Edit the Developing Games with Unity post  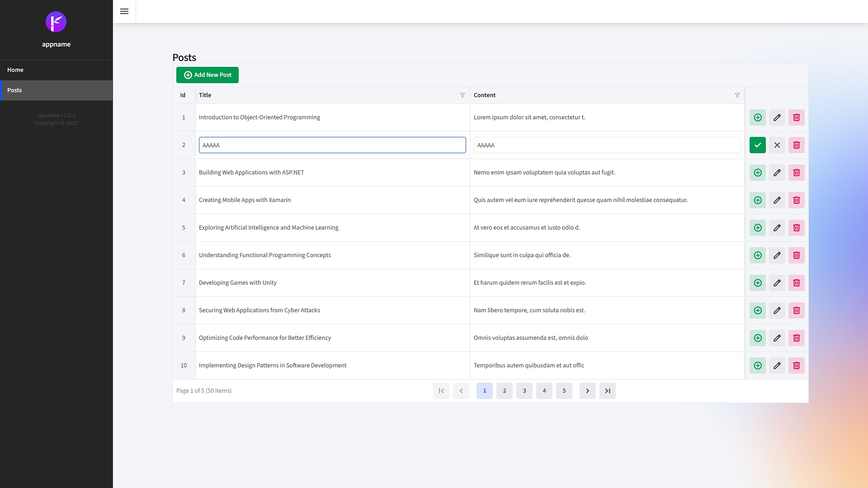click(x=777, y=283)
